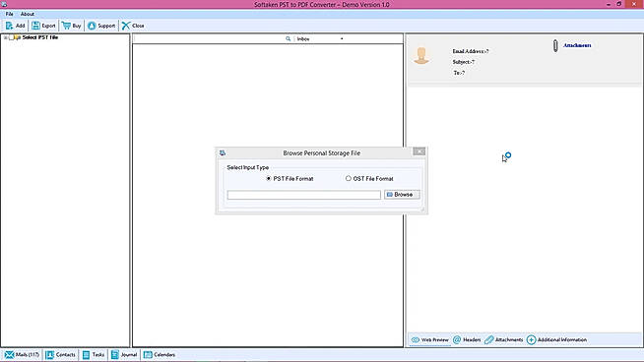644x362 pixels.
Task: Click the search text field above mail list
Action: point(209,38)
